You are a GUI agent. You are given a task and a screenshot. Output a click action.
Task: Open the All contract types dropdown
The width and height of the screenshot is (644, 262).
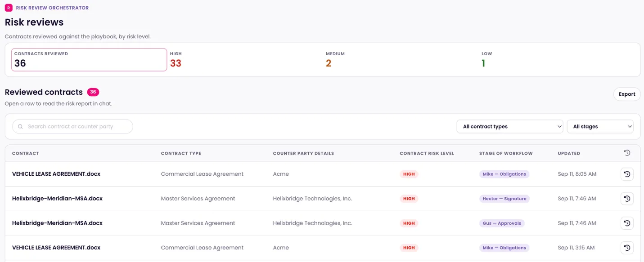tap(510, 127)
